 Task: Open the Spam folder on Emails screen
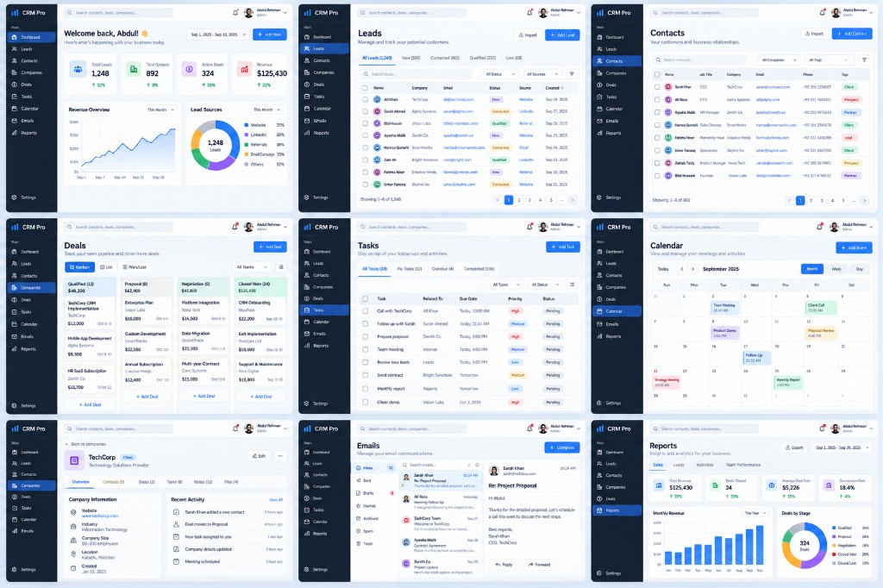pos(374,531)
